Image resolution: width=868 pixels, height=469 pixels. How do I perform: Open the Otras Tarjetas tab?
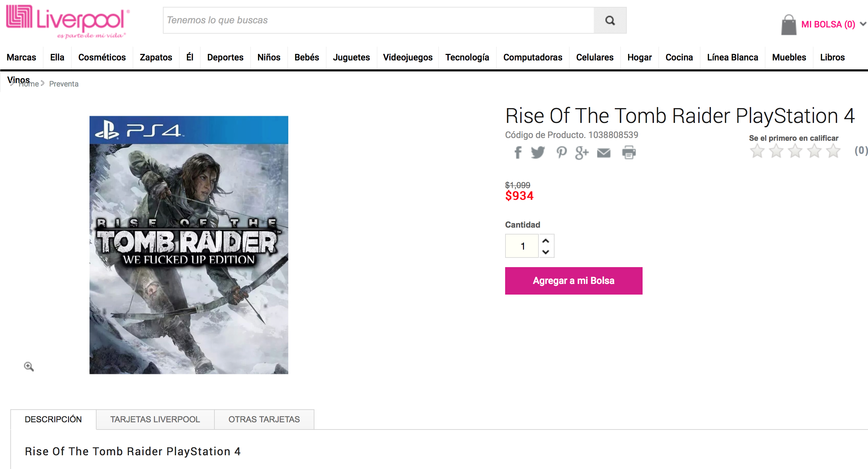point(264,419)
